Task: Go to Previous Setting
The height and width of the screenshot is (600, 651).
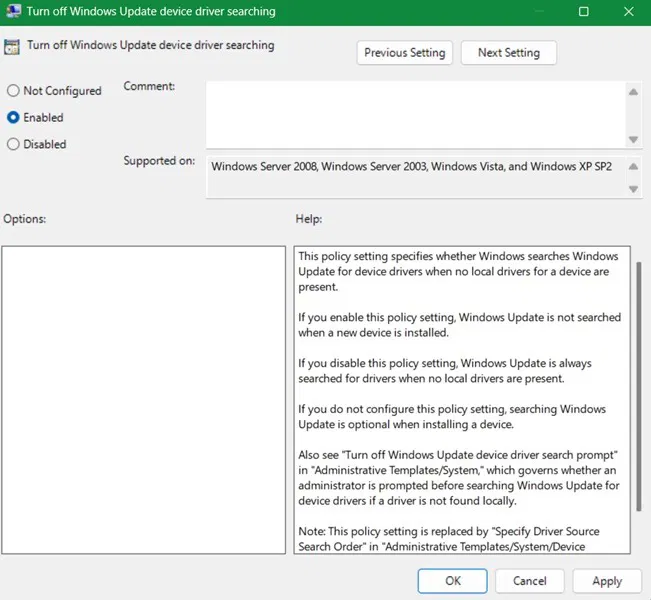Action: 404,53
